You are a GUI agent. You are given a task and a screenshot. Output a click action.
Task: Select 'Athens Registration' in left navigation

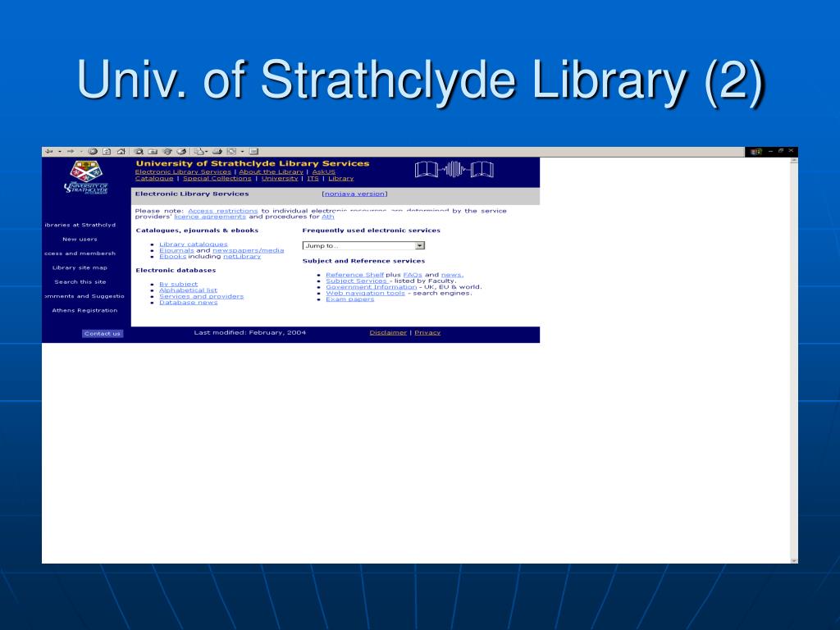[x=84, y=310]
